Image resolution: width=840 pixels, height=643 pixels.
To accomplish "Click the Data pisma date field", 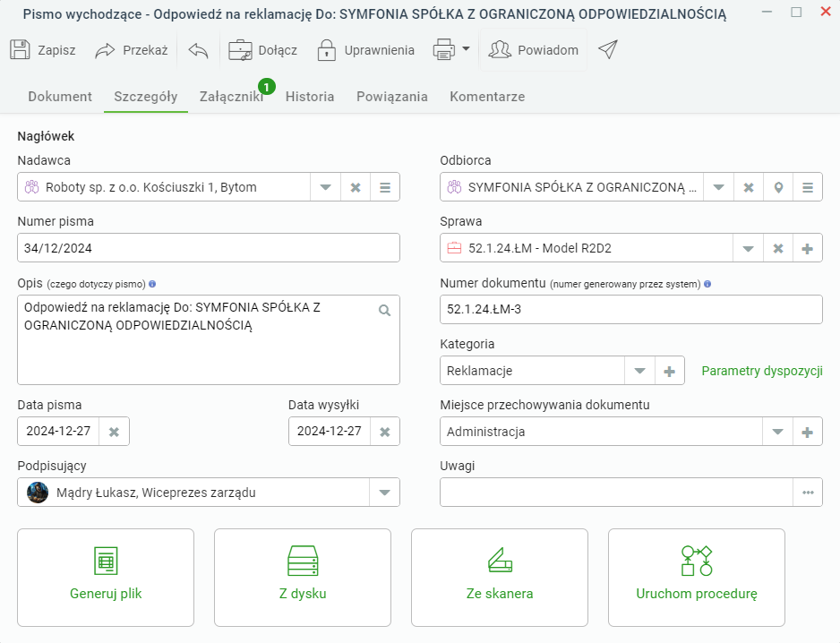I will [x=58, y=432].
